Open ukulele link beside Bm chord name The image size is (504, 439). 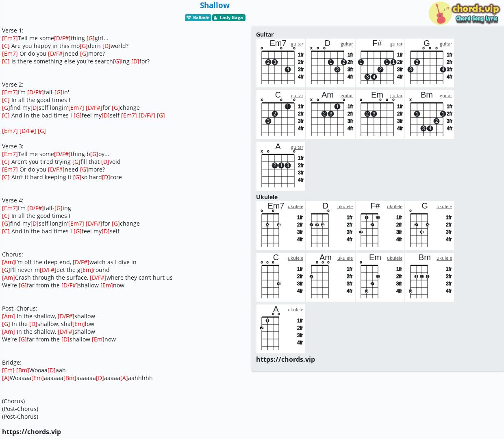[x=444, y=258]
